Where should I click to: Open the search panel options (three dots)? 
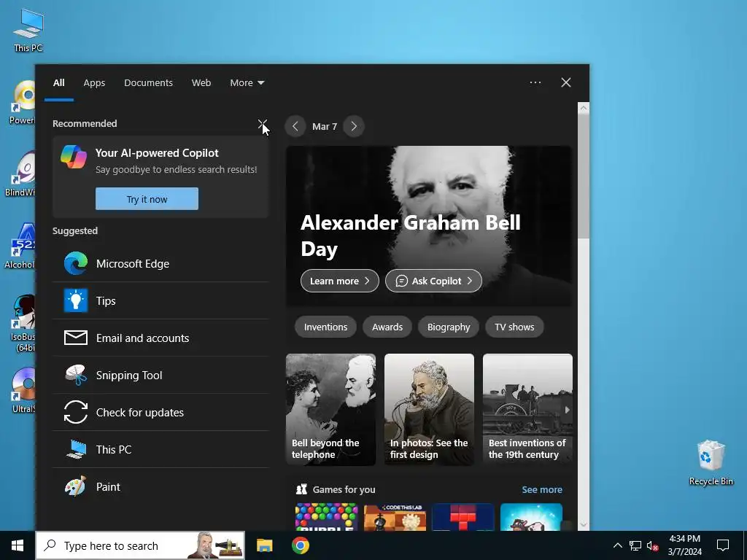point(535,82)
